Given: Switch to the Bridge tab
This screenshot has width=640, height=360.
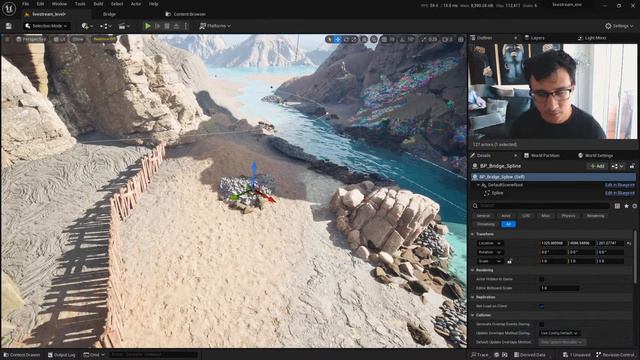Looking at the screenshot, I should (109, 14).
